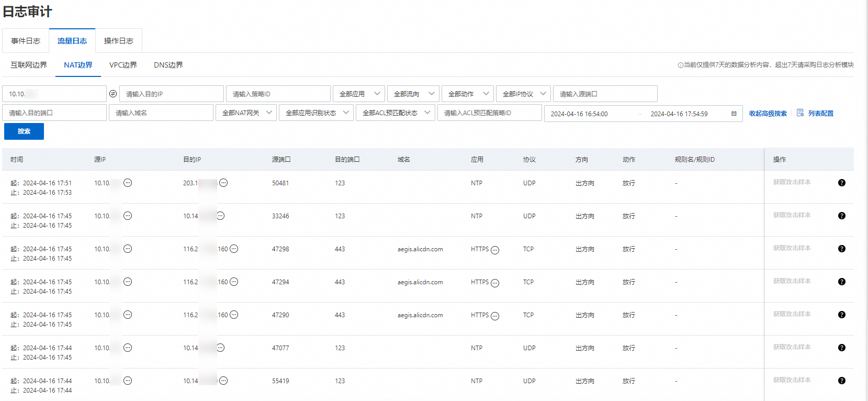Image resolution: width=868 pixels, height=401 pixels.
Task: Click 获取攻击样本 in the row with port 50481
Action: pyautogui.click(x=792, y=182)
